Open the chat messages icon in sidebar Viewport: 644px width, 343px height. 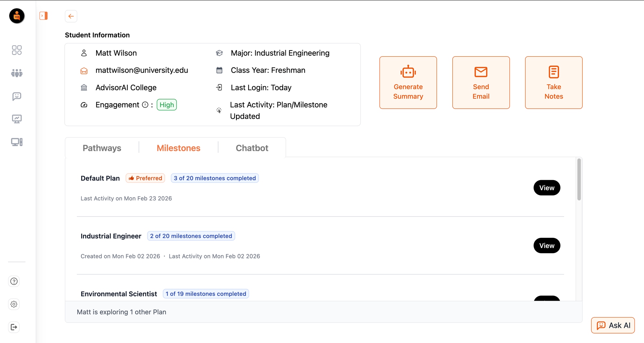[16, 96]
